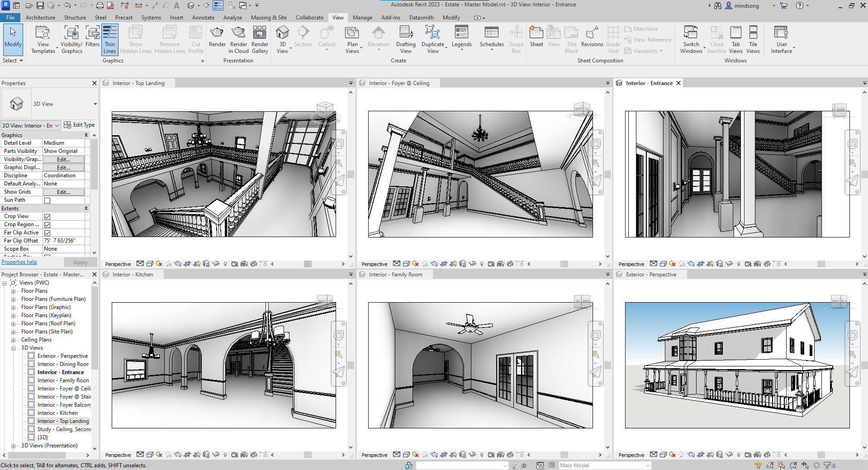
Task: Expand the Floor Plans node
Action: [13, 290]
